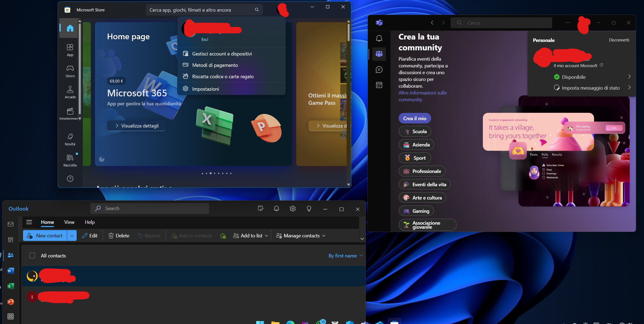Check the All contacts checkbox

32,256
